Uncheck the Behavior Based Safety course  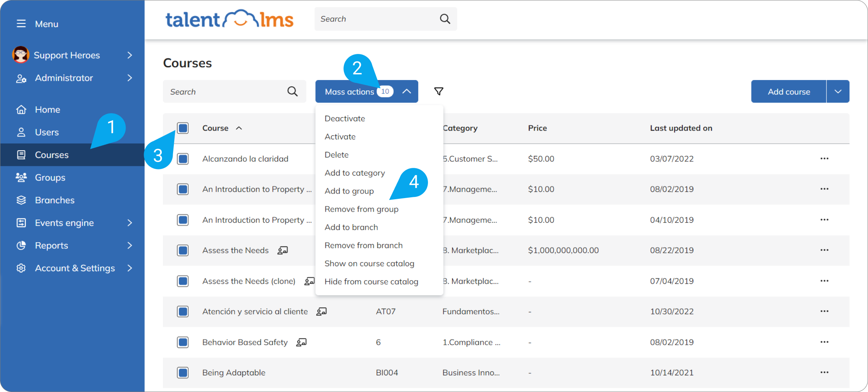(x=182, y=342)
